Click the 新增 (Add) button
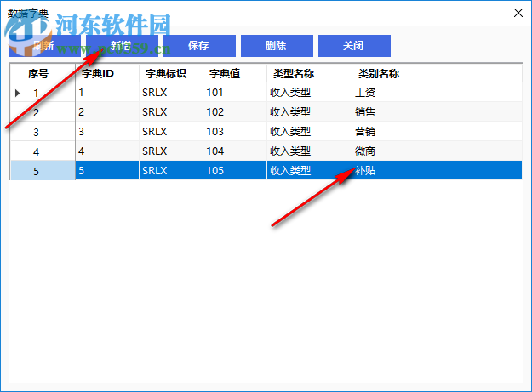This screenshot has height=392, width=532. (x=122, y=46)
